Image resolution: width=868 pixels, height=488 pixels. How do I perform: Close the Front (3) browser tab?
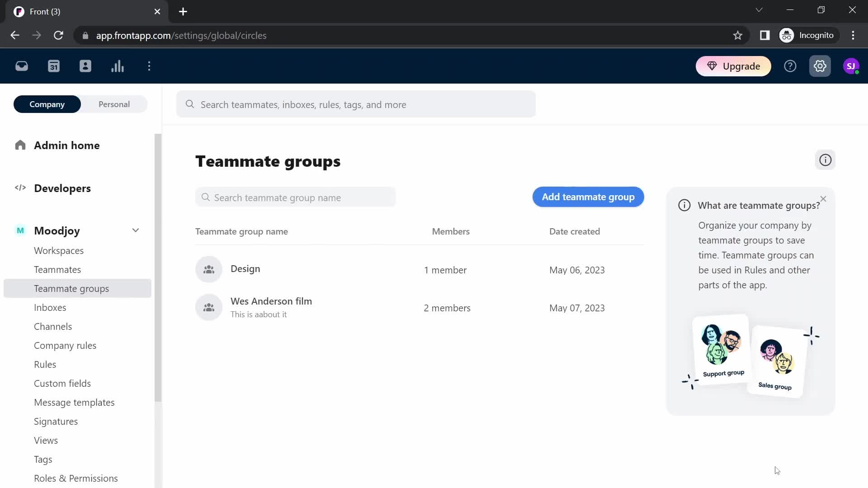(157, 12)
